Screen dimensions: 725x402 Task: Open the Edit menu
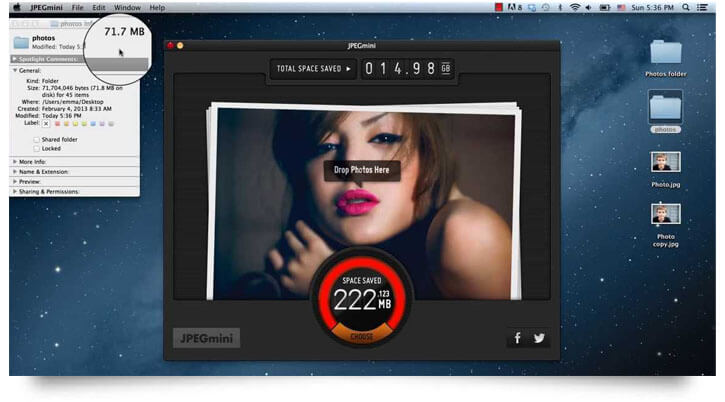98,7
